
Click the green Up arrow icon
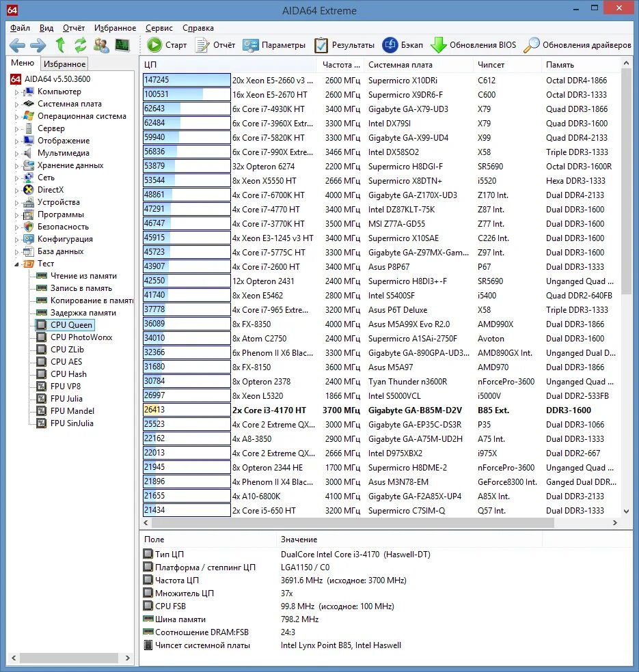coord(60,45)
